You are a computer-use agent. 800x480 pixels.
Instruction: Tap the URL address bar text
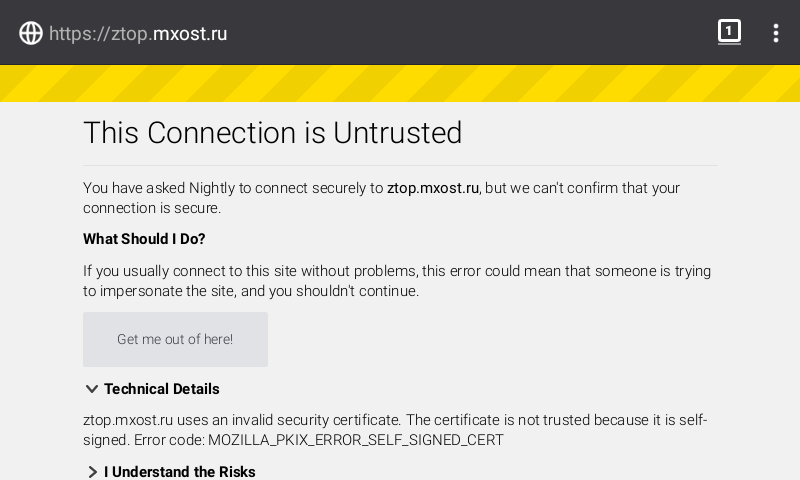click(x=138, y=33)
